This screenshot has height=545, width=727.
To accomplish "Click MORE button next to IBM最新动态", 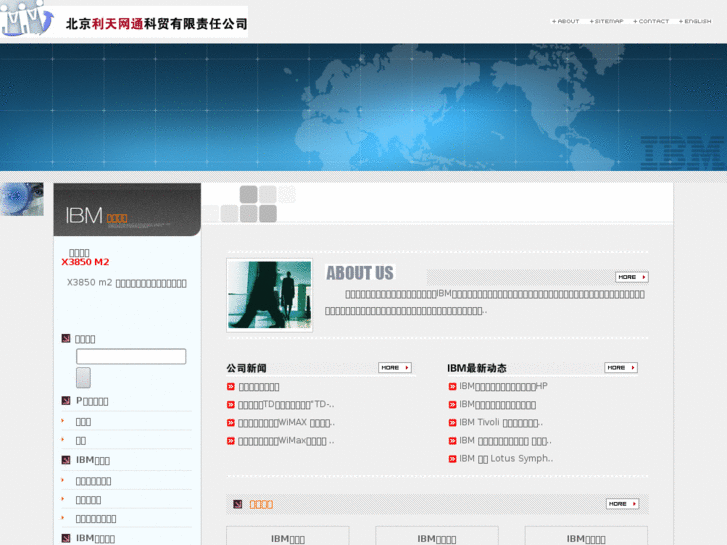I will pyautogui.click(x=621, y=368).
